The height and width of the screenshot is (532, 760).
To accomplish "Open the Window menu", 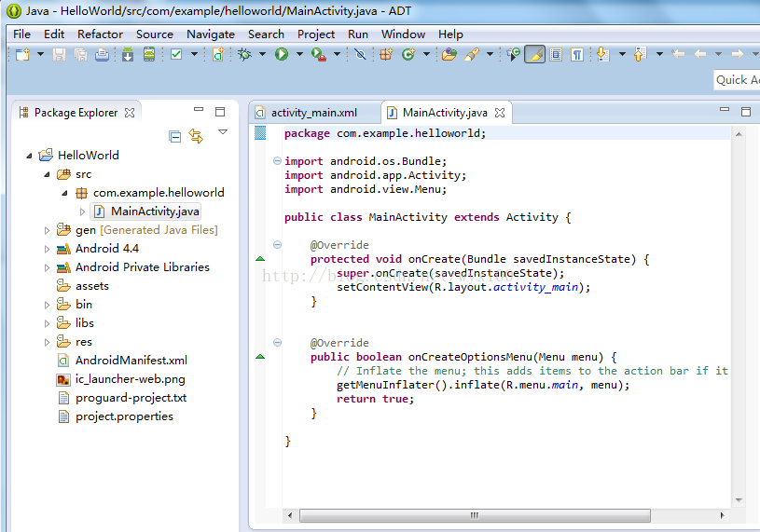I will pyautogui.click(x=403, y=34).
